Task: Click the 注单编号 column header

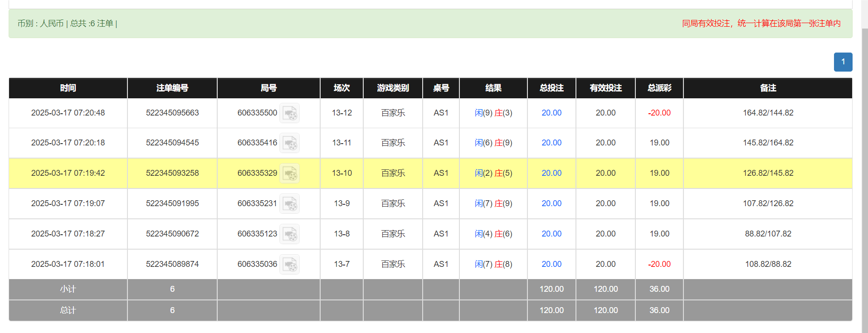Action: [x=172, y=88]
